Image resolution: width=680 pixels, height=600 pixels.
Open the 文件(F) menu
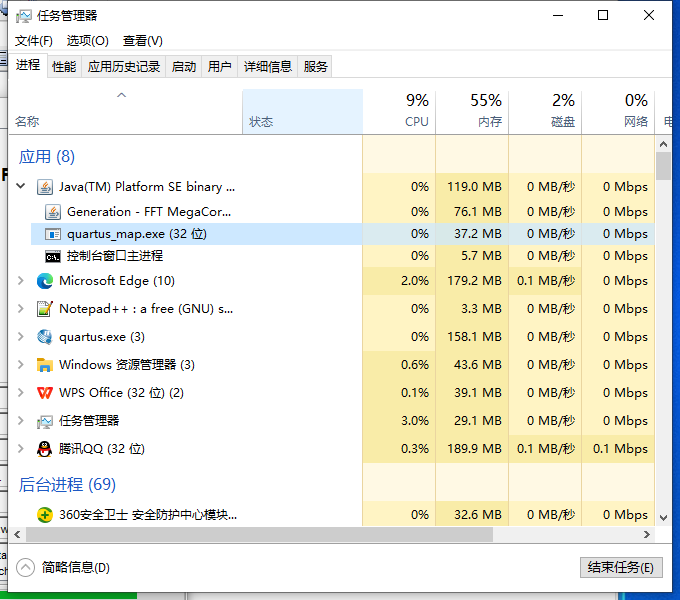(34, 41)
